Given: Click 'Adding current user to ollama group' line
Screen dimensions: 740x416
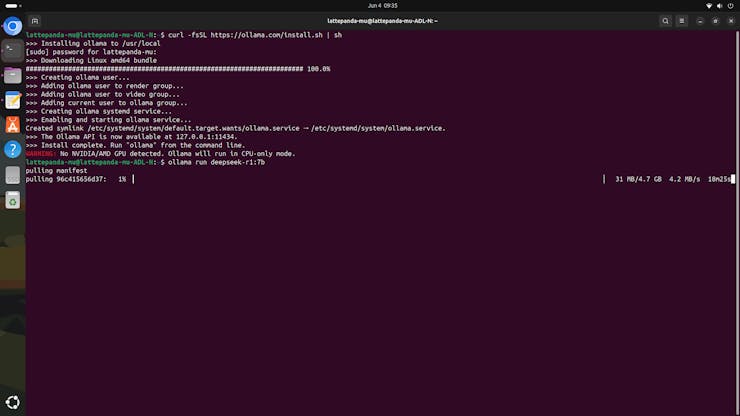Looking at the screenshot, I should click(x=107, y=103).
